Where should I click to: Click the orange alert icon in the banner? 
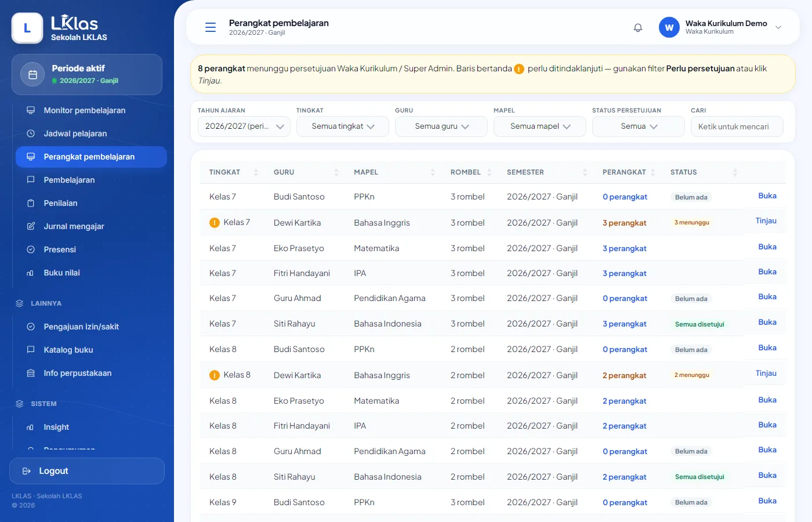click(x=519, y=69)
